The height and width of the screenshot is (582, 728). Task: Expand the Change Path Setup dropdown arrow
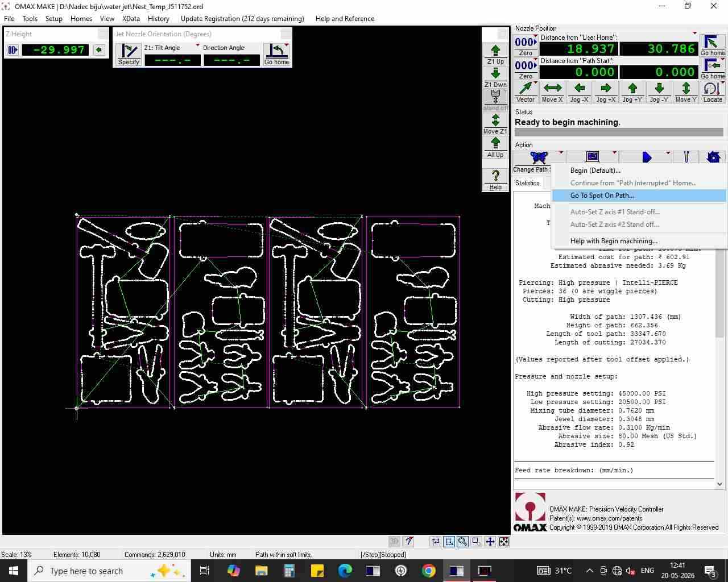coord(561,153)
